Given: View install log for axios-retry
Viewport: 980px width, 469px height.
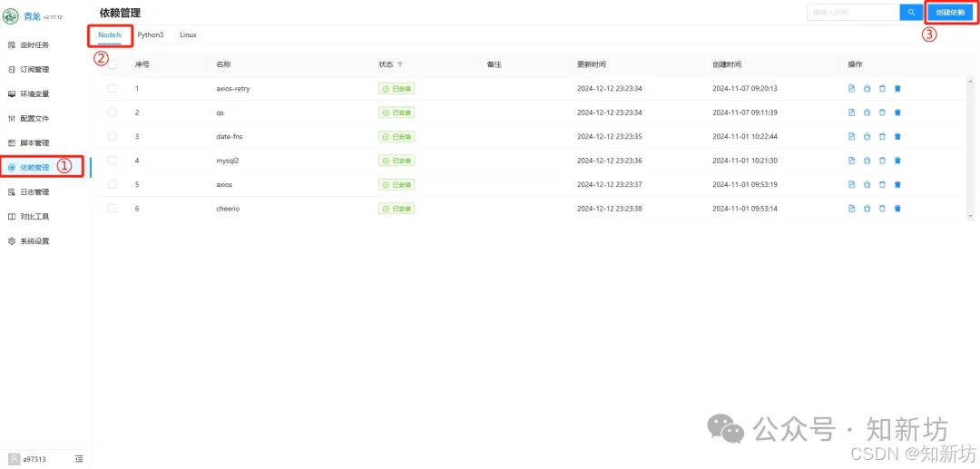Looking at the screenshot, I should (851, 89).
